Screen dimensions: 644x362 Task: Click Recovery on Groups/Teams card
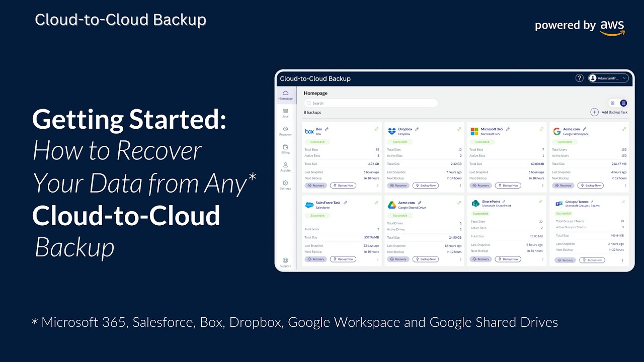565,260
